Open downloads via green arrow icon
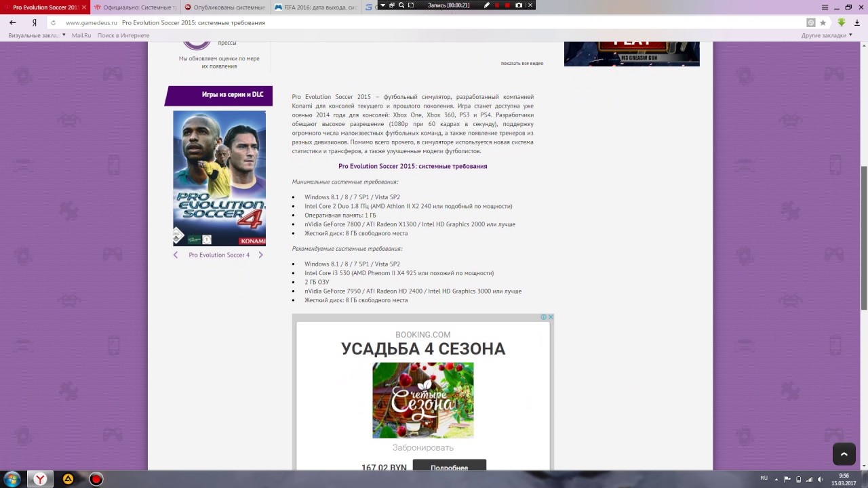The image size is (868, 488). (x=842, y=22)
